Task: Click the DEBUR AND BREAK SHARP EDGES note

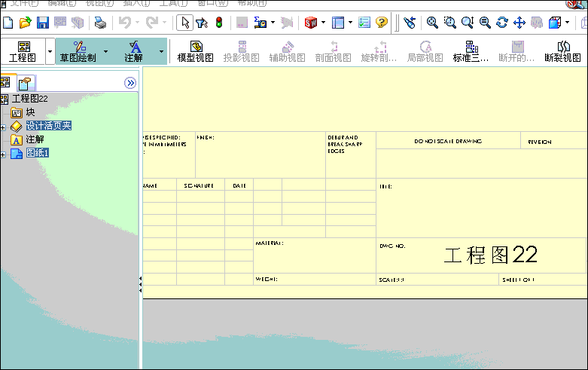Action: (345, 144)
